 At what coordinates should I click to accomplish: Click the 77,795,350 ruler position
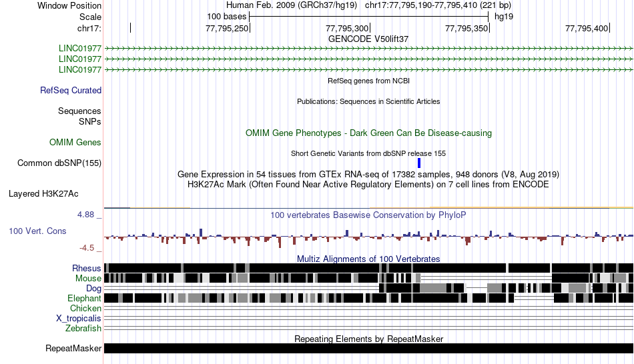[x=466, y=28]
